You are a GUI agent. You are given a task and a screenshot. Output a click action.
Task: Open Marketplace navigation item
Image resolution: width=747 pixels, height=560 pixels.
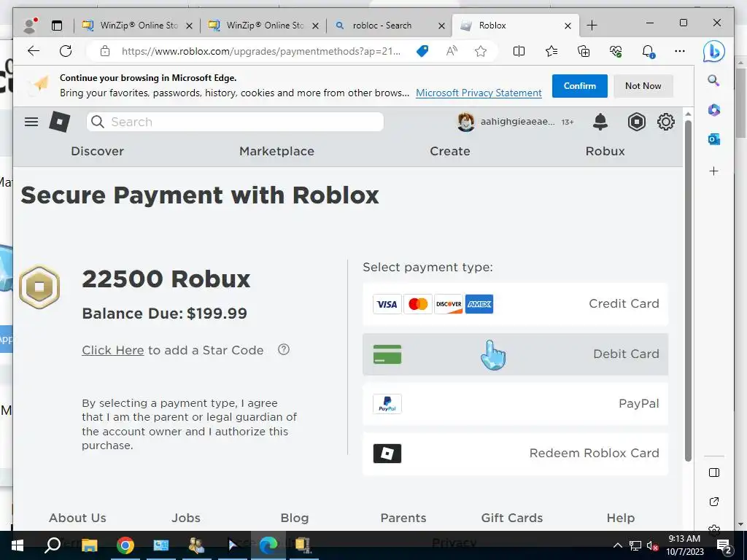pyautogui.click(x=276, y=151)
